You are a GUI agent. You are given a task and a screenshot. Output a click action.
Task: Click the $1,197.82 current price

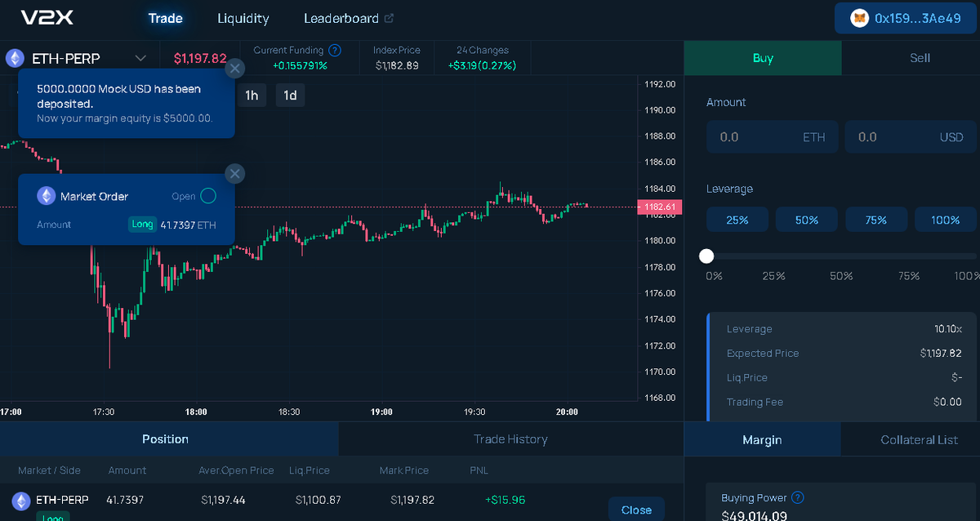(x=200, y=58)
